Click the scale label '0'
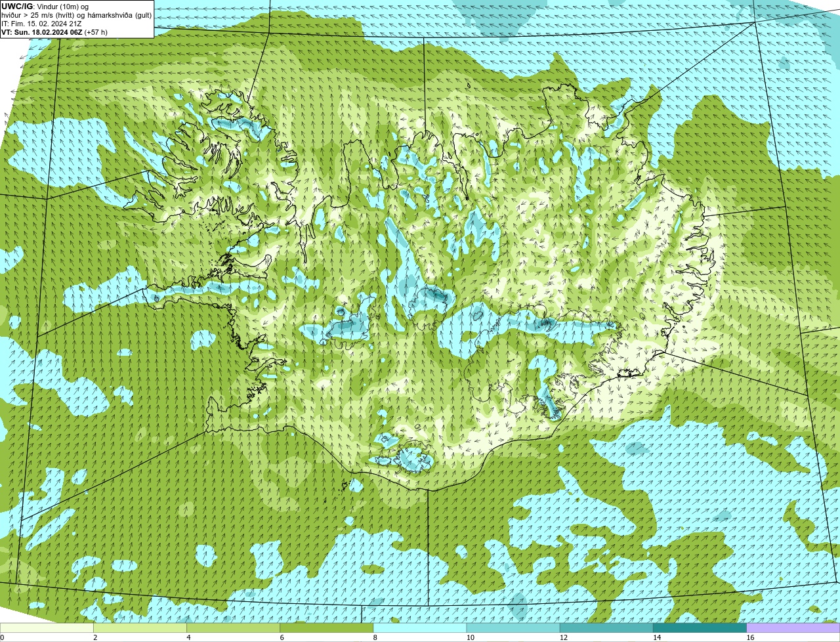The height and width of the screenshot is (642, 840). click(2, 637)
